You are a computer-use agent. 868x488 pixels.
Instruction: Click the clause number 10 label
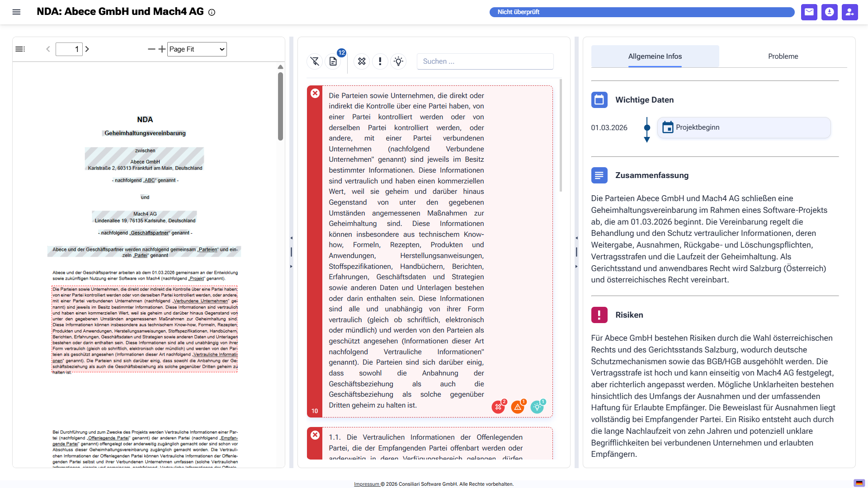[315, 411]
